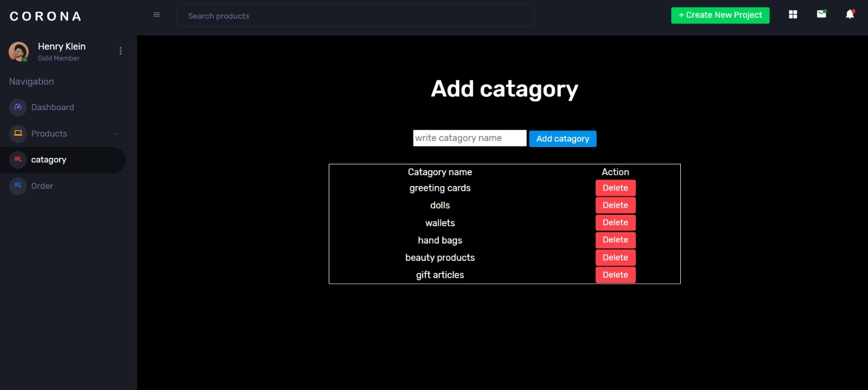Viewport: 868px width, 390px height.
Task: Click the Dashboard speedometer icon
Action: (x=18, y=107)
